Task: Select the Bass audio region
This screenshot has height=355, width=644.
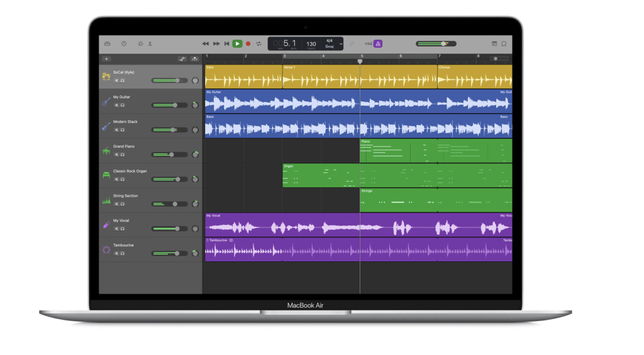Action: (358, 126)
